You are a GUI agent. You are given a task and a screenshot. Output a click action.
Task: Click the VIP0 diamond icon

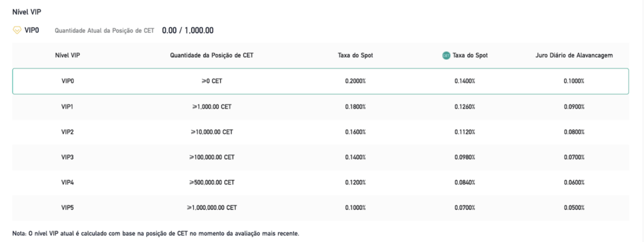coord(17,30)
